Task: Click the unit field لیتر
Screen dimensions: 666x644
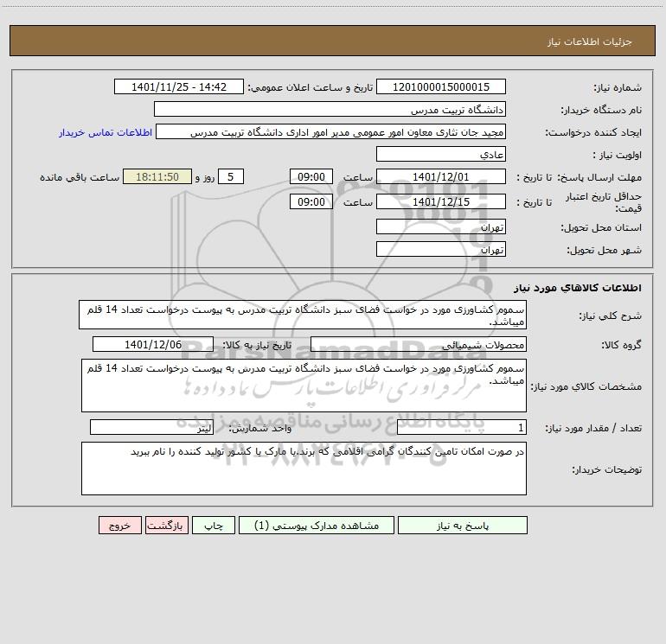Action: coord(151,428)
